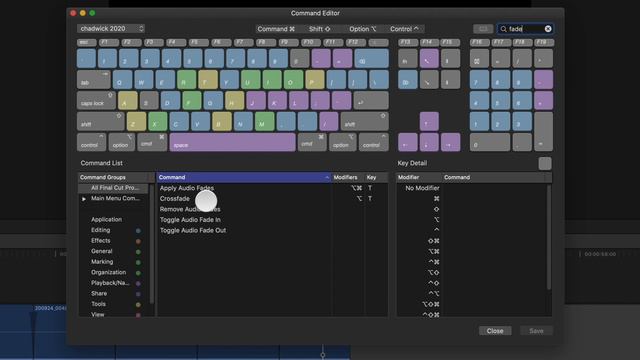Viewport: 640px width, 360px height.
Task: Toggle the cmd key left of space
Action: point(152,142)
